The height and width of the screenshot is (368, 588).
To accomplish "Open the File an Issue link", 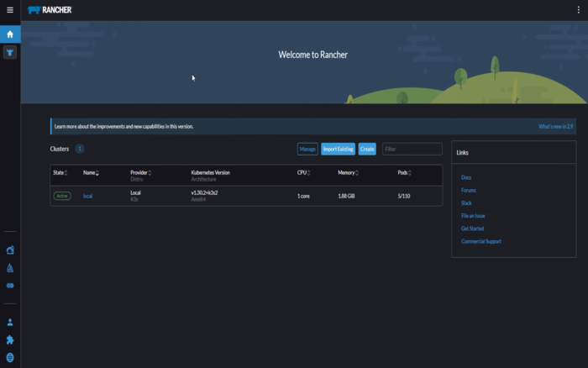I will click(473, 216).
